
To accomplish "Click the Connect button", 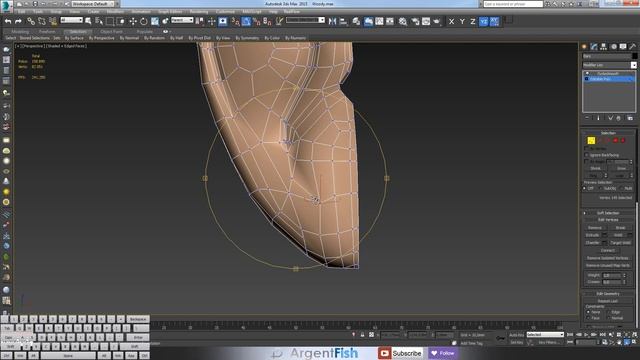I will click(x=608, y=251).
